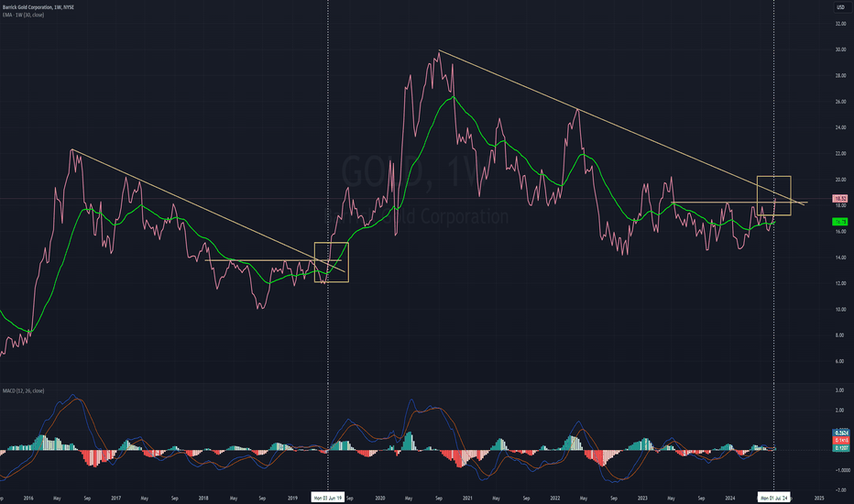
Task: Click the teal MACD histogram value label
Action: [840, 447]
